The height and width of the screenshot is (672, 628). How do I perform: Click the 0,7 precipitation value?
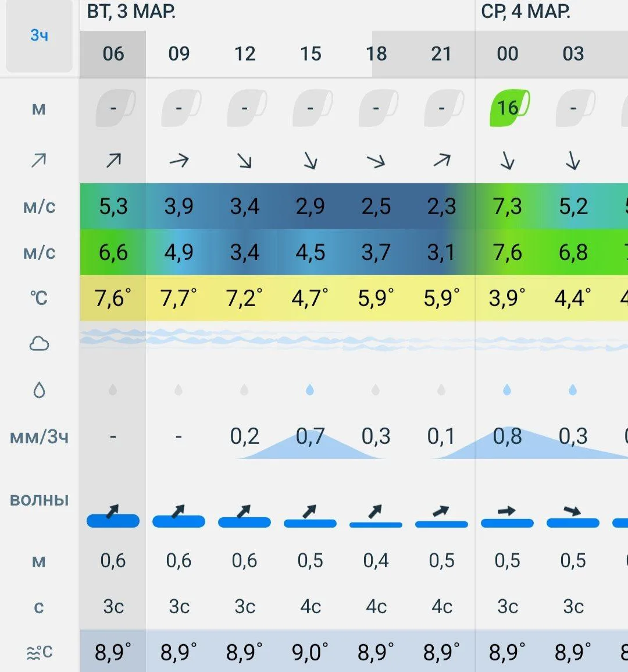[310, 436]
